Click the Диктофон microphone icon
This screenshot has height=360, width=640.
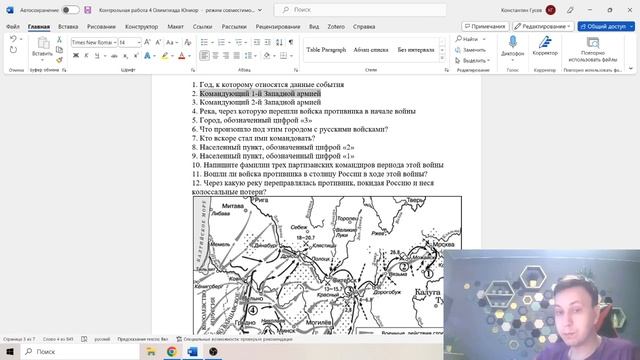click(513, 42)
